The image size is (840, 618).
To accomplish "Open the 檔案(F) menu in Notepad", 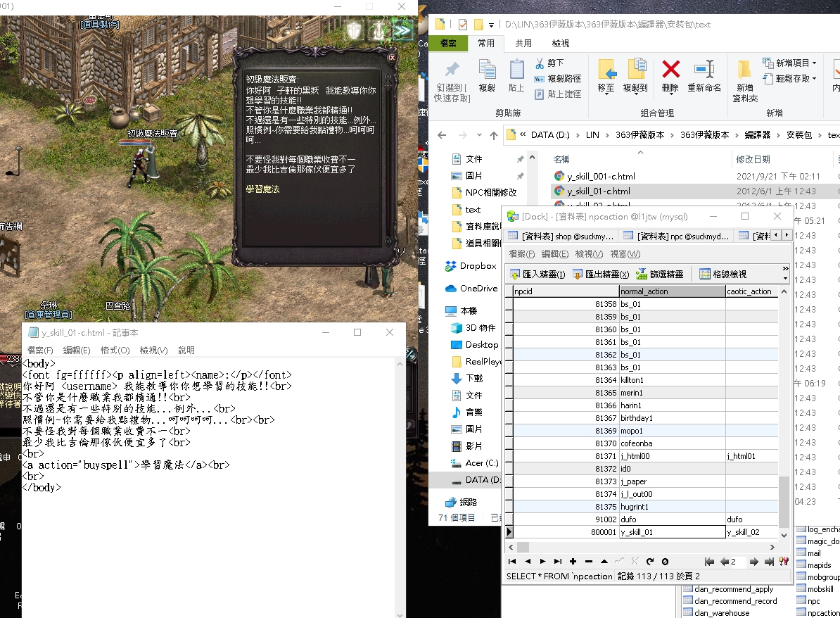I will coord(40,351).
